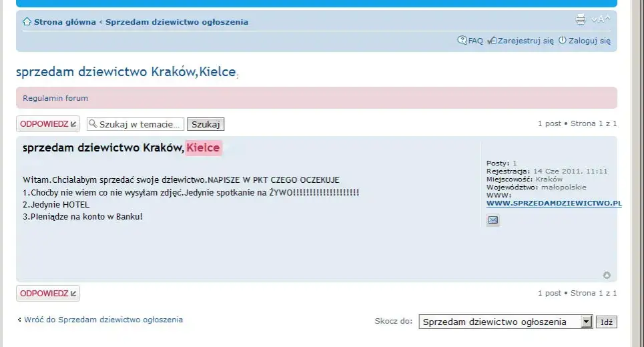Click Wróć do Sprzedam dziewictwo ogłoszenia link
Screen dimensions: 644x347
[103, 320]
